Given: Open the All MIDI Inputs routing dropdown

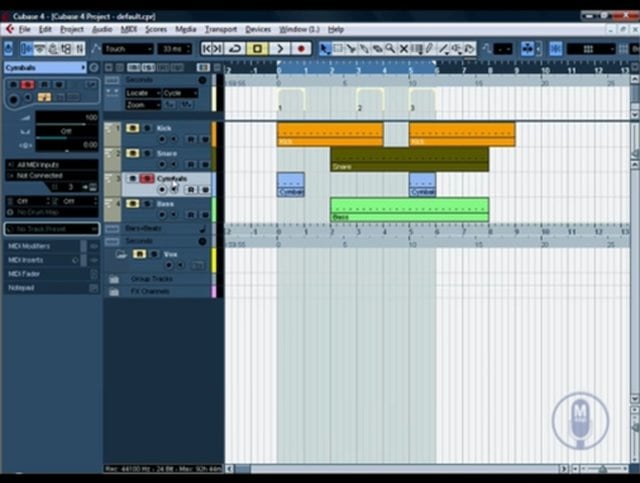Looking at the screenshot, I should [52, 165].
